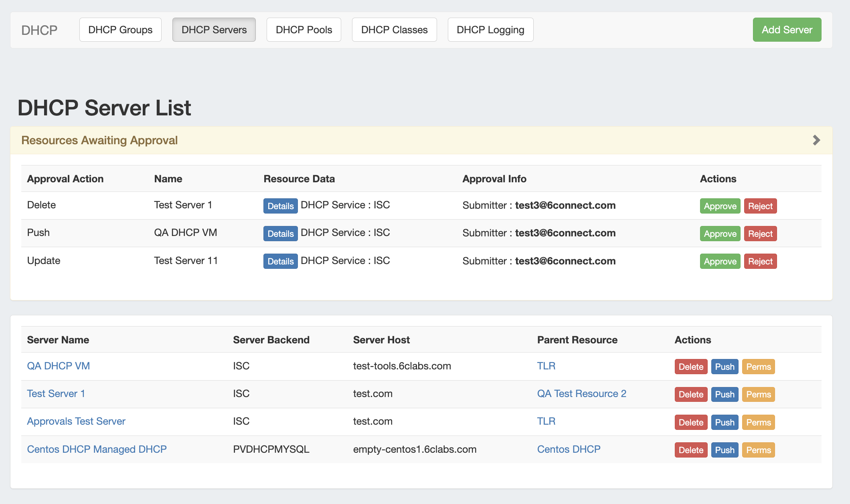Approve the Test Server 1 delete request
This screenshot has width=850, height=504.
coord(720,206)
